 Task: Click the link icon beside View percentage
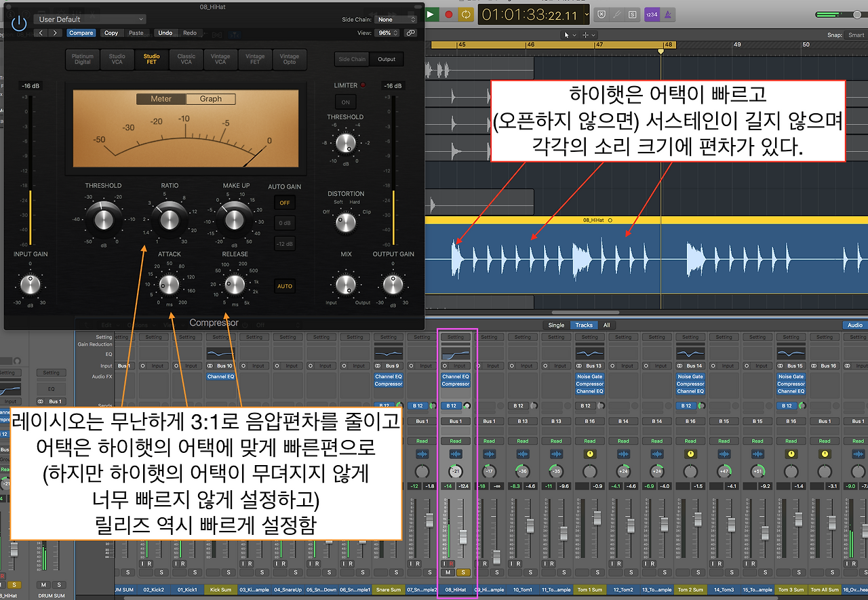(410, 33)
